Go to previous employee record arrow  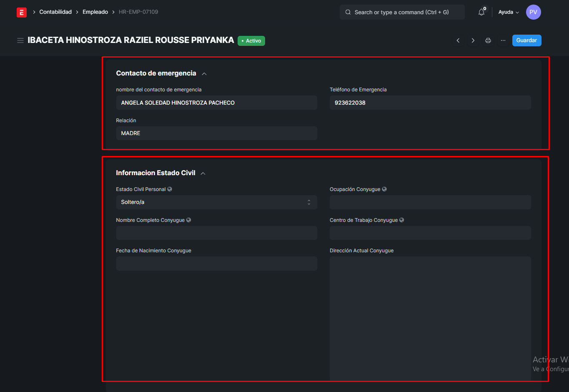click(x=458, y=40)
